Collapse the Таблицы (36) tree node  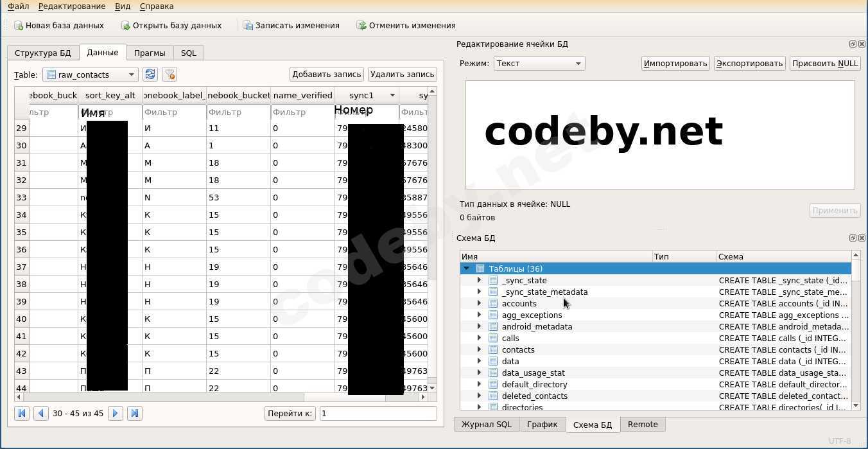(x=467, y=269)
